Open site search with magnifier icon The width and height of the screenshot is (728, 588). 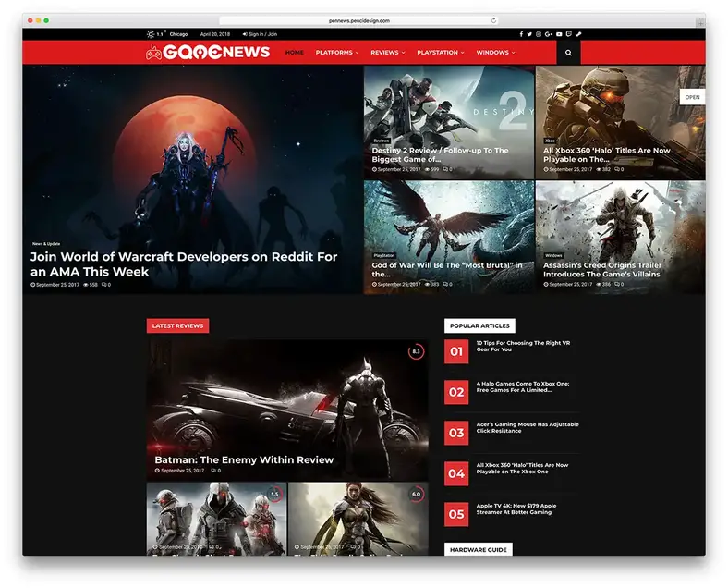coord(568,53)
